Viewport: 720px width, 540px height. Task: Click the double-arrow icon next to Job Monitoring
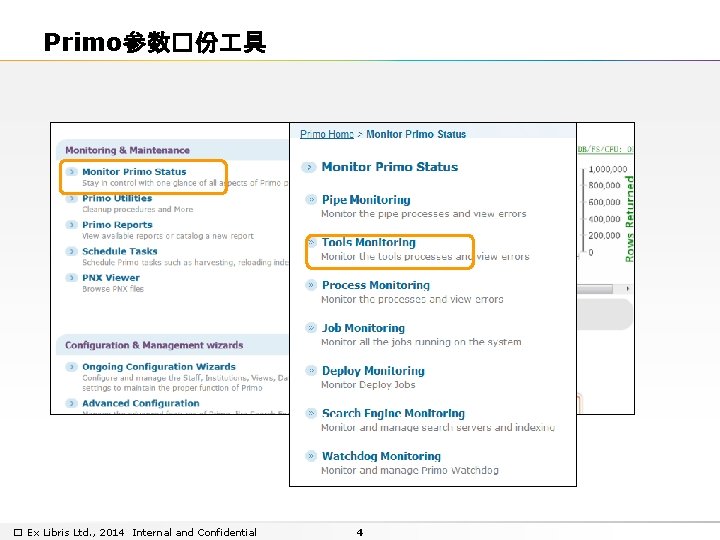click(x=311, y=327)
